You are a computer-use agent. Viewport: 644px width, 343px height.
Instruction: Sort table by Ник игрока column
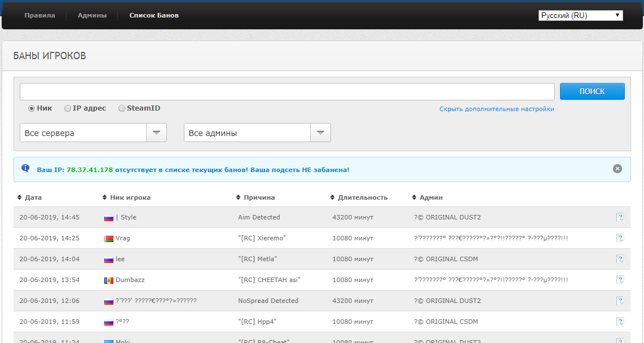[130, 197]
